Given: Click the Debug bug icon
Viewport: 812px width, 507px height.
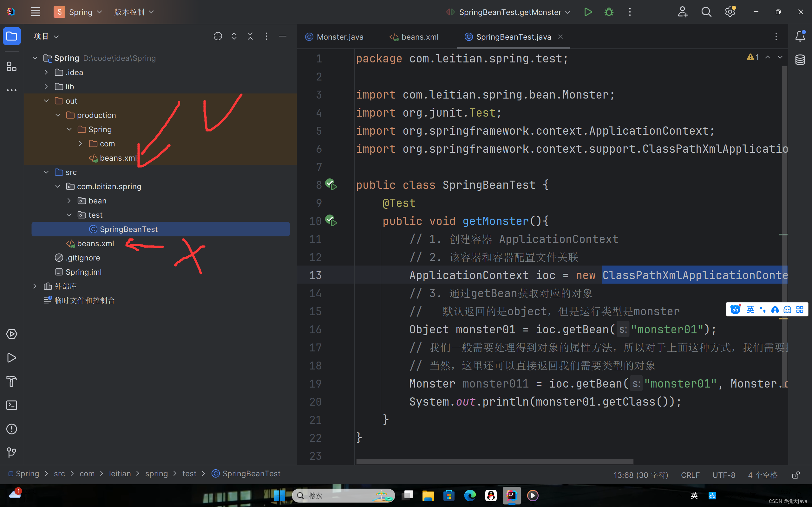Looking at the screenshot, I should pyautogui.click(x=609, y=12).
